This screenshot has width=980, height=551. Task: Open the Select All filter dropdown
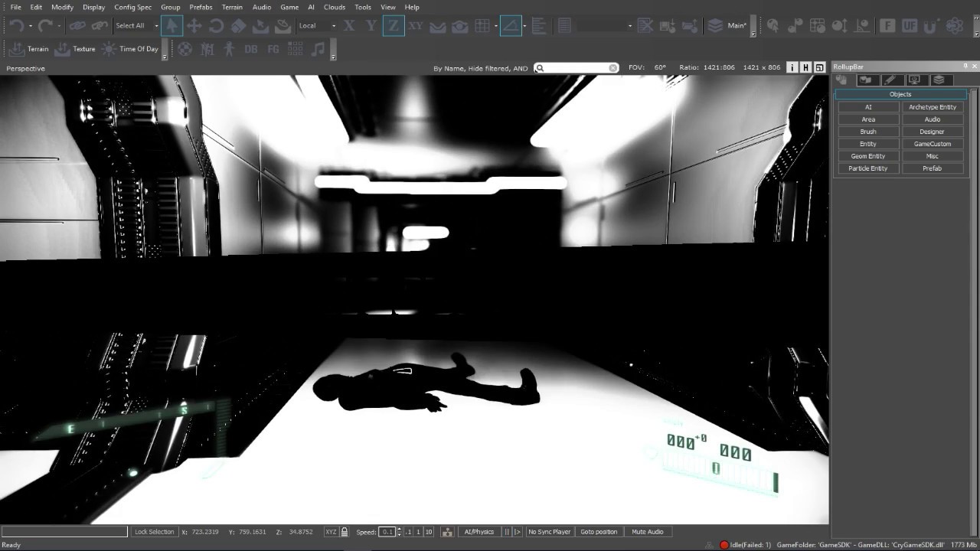136,25
